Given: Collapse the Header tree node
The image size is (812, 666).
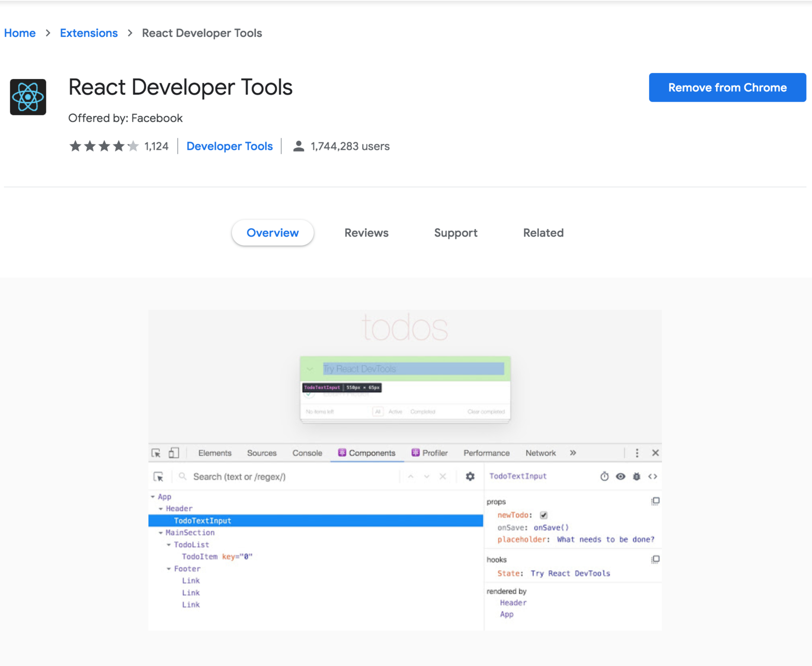Looking at the screenshot, I should tap(161, 509).
